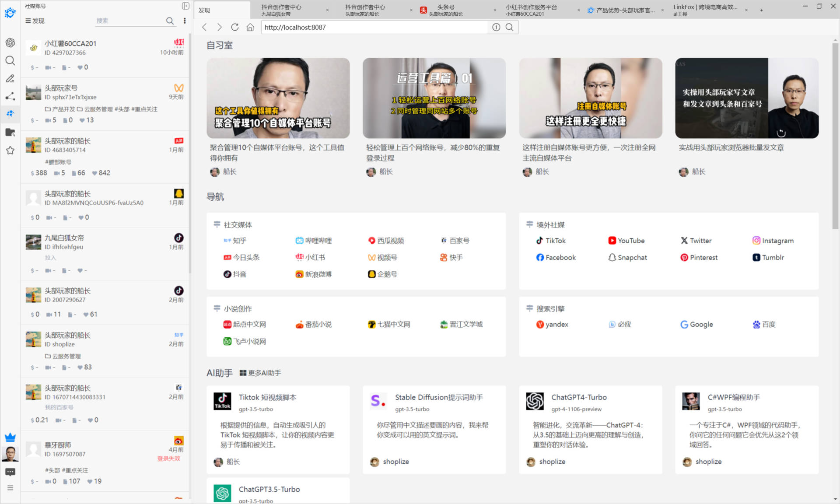The height and width of the screenshot is (504, 840).
Task: Close the 头条号 tab
Action: [495, 10]
